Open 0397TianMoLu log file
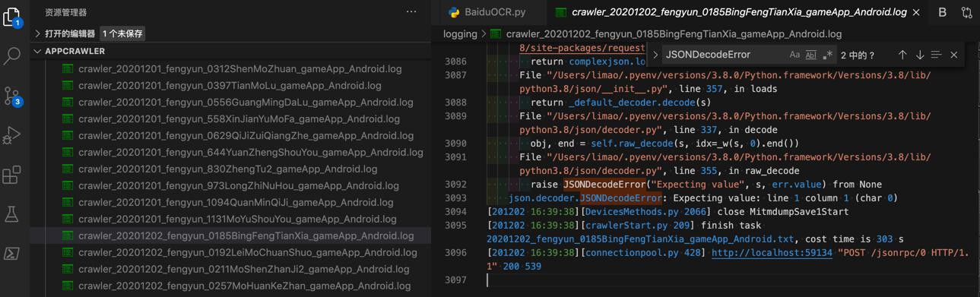The image size is (980, 297). [x=230, y=85]
